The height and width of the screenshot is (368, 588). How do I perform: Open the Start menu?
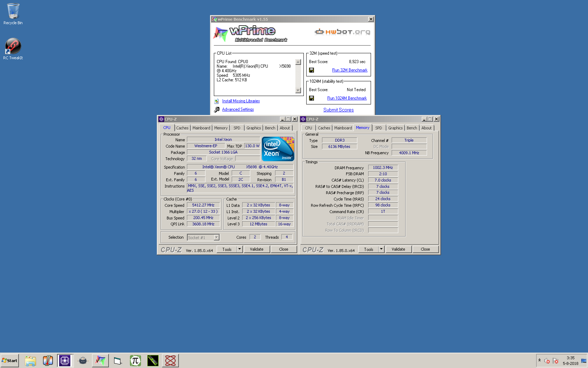(x=10, y=360)
